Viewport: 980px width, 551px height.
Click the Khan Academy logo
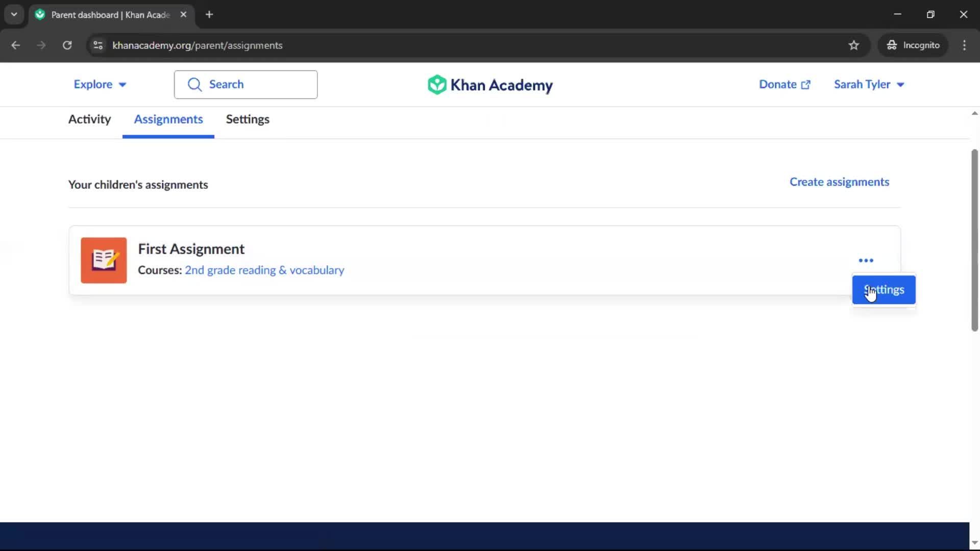[x=490, y=85]
